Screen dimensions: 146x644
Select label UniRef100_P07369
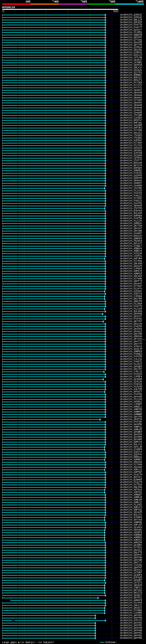pos(131,82)
